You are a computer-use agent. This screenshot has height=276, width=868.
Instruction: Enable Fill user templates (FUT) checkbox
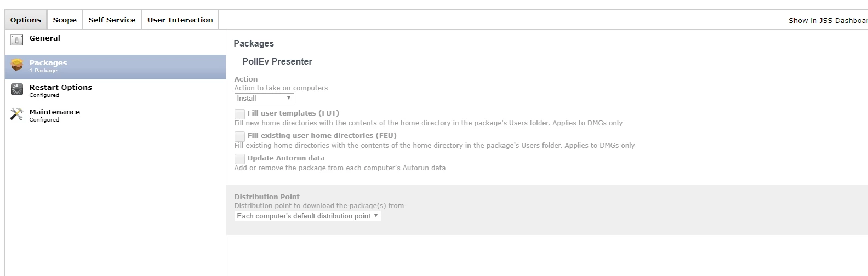[239, 114]
